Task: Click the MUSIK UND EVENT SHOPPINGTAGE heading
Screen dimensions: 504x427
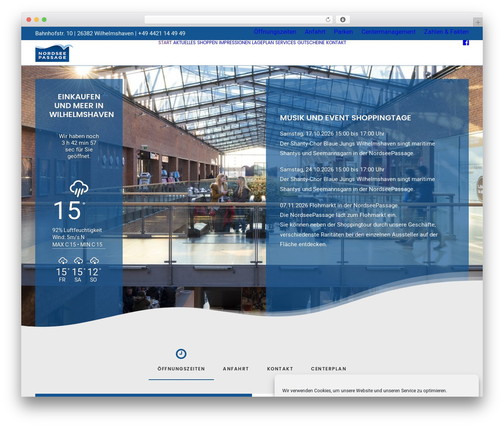Action: (x=345, y=118)
